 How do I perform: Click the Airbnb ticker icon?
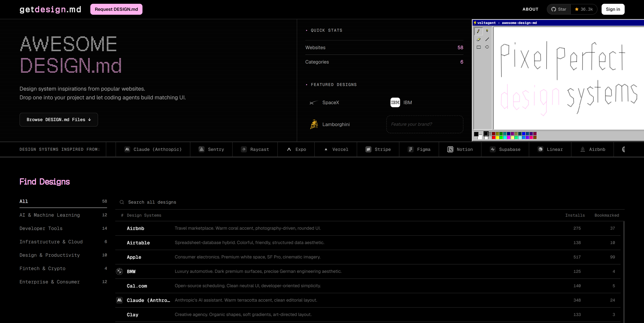[582, 149]
